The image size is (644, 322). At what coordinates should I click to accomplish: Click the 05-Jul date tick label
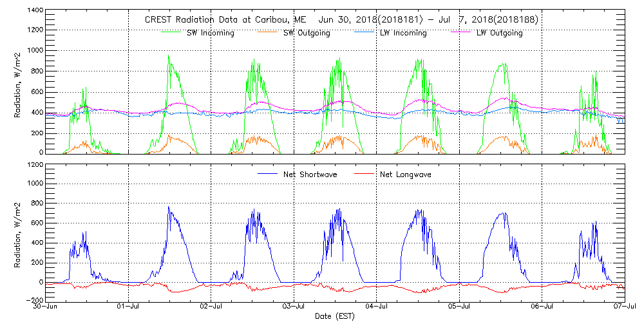459,307
